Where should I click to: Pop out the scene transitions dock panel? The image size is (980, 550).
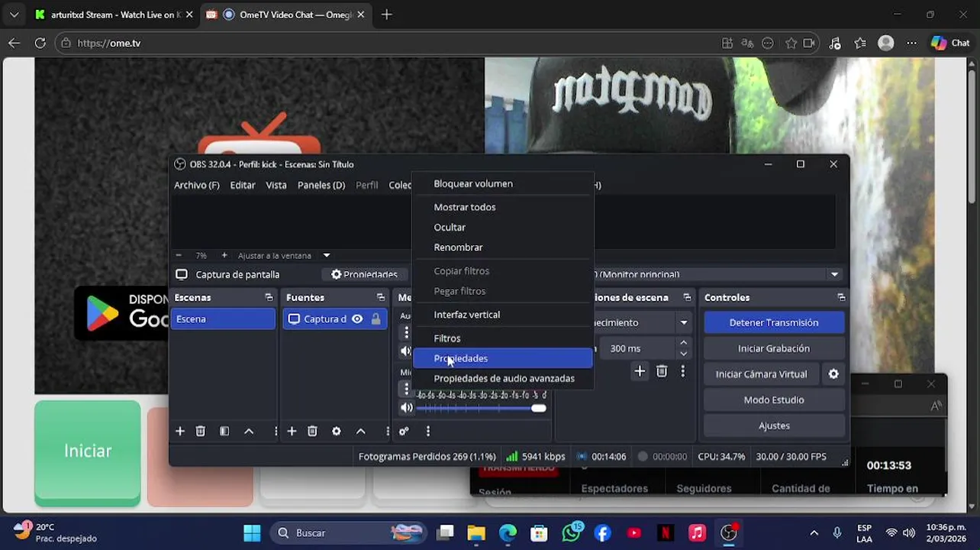click(x=687, y=298)
